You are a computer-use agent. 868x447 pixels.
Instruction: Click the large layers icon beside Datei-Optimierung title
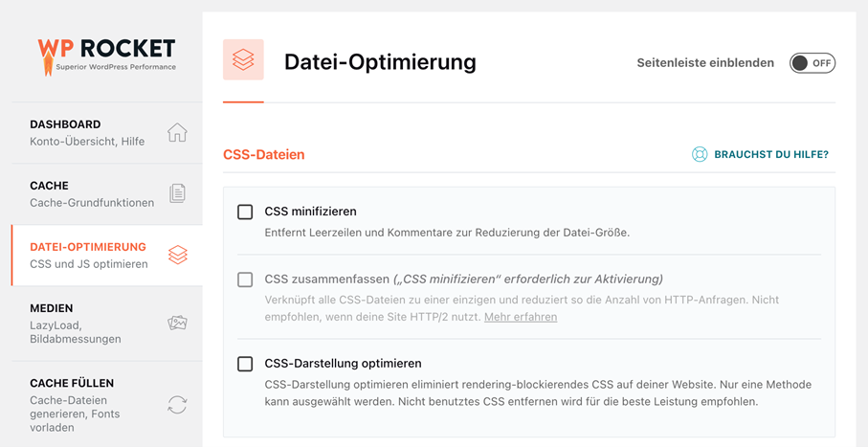coord(244,59)
